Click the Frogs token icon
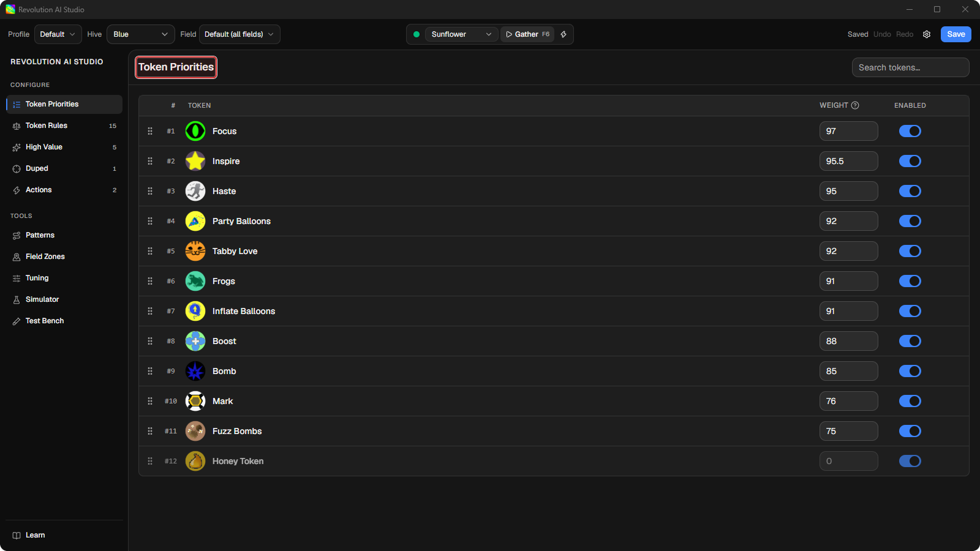 click(195, 281)
